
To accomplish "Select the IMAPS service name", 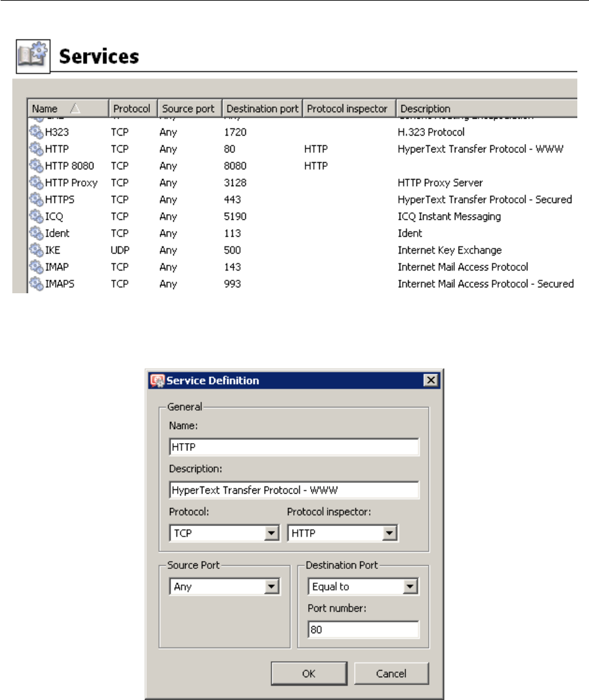I will tap(60, 284).
